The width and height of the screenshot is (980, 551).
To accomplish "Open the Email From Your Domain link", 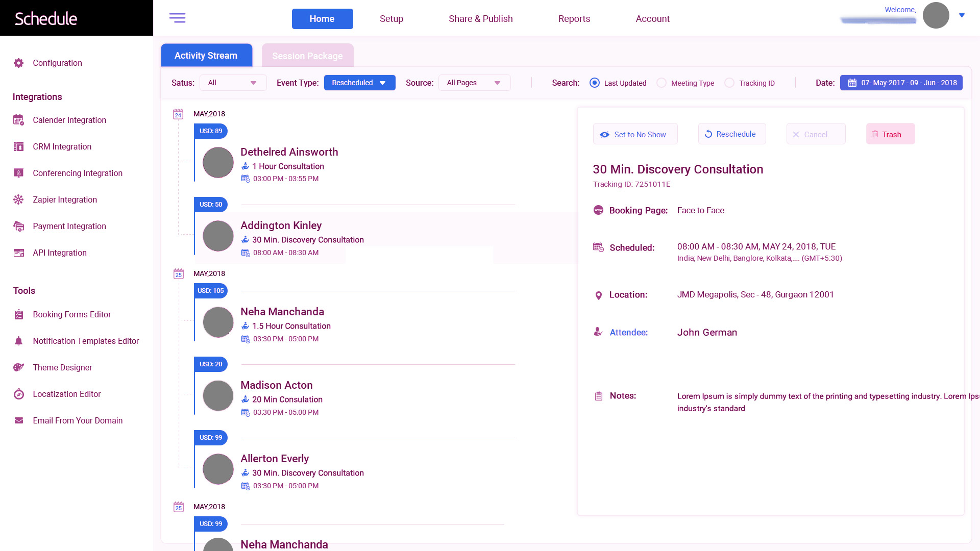I will (x=78, y=420).
